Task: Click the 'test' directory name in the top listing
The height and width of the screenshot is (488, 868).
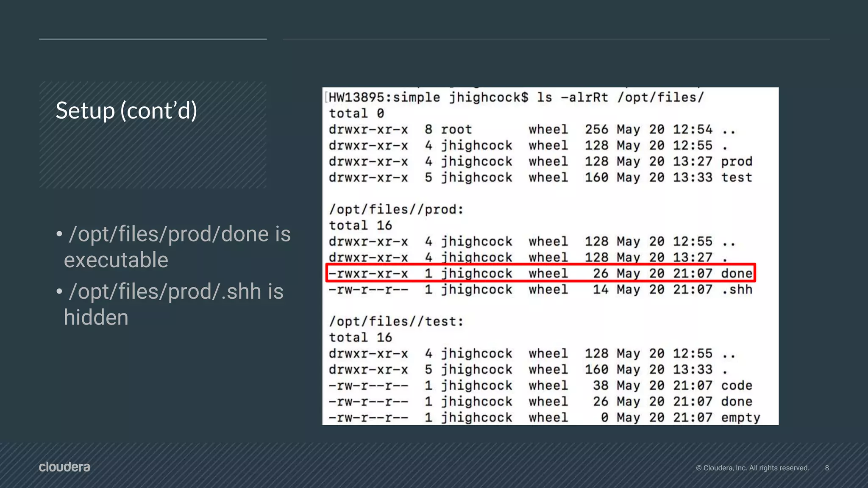Action: pyautogui.click(x=737, y=177)
